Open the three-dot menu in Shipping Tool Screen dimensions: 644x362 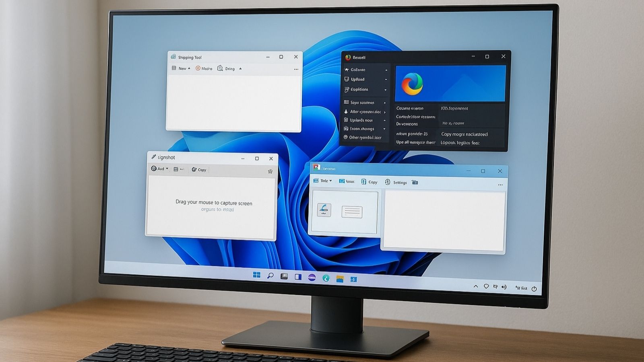click(x=296, y=69)
